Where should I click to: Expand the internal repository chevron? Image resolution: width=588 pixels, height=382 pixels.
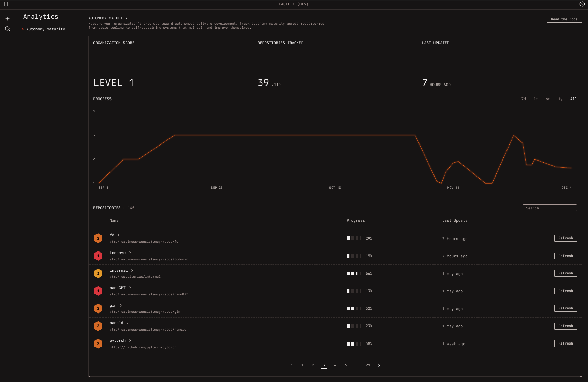click(x=132, y=270)
